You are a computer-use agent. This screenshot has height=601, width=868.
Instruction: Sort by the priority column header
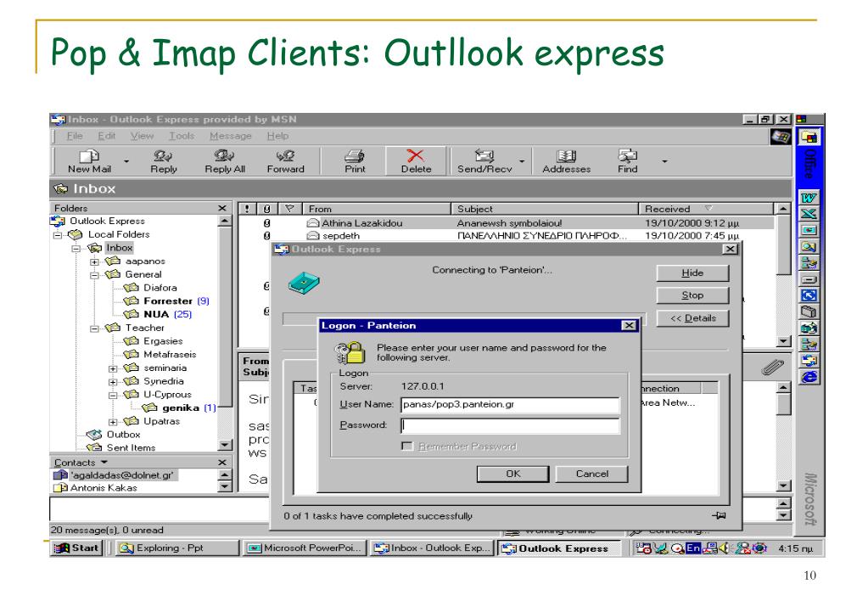tap(247, 209)
